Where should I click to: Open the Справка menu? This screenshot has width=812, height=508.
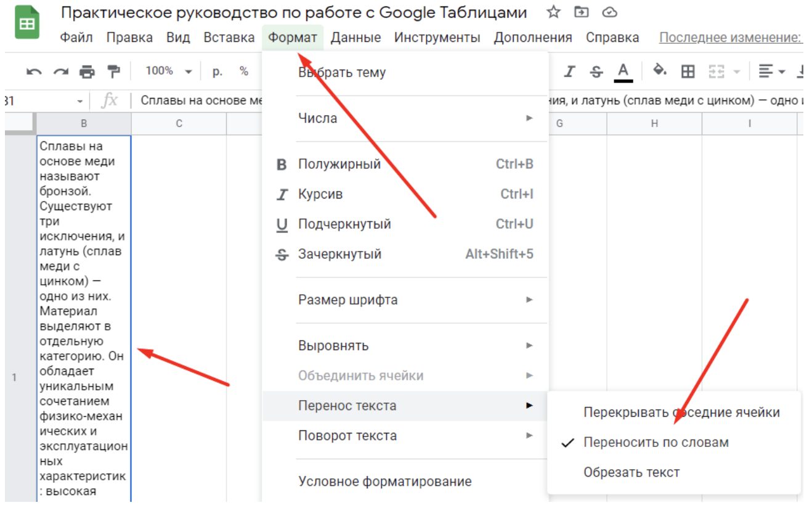[x=612, y=38]
